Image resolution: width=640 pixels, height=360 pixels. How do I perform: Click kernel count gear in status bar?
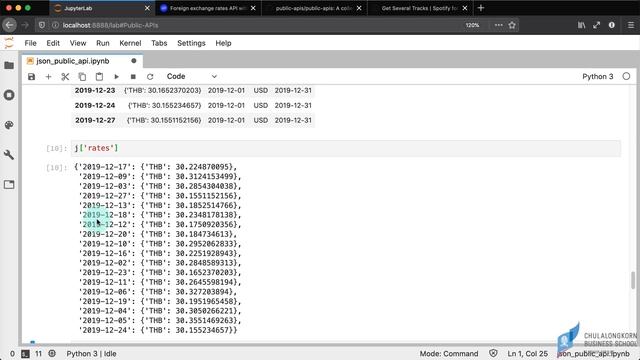click(x=52, y=353)
